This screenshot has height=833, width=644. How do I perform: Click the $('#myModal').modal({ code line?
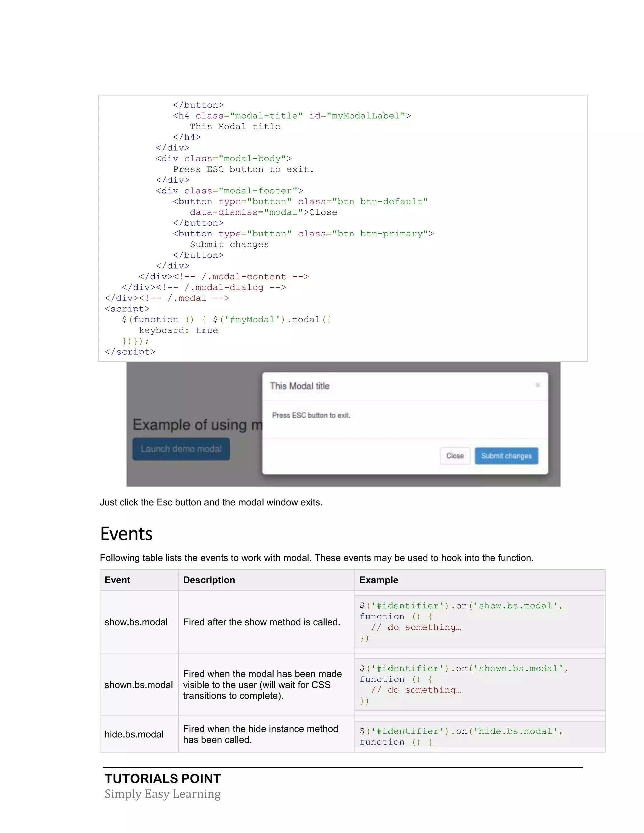pyautogui.click(x=227, y=320)
